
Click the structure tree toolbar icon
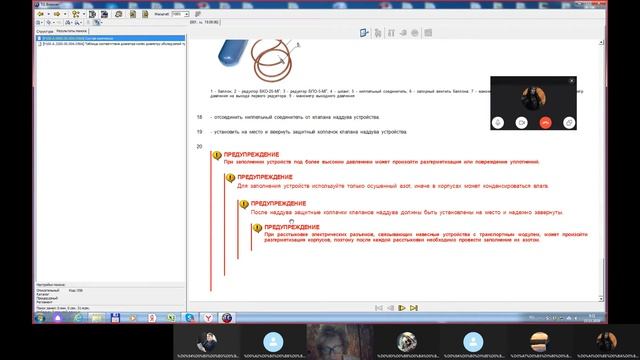tap(76, 14)
